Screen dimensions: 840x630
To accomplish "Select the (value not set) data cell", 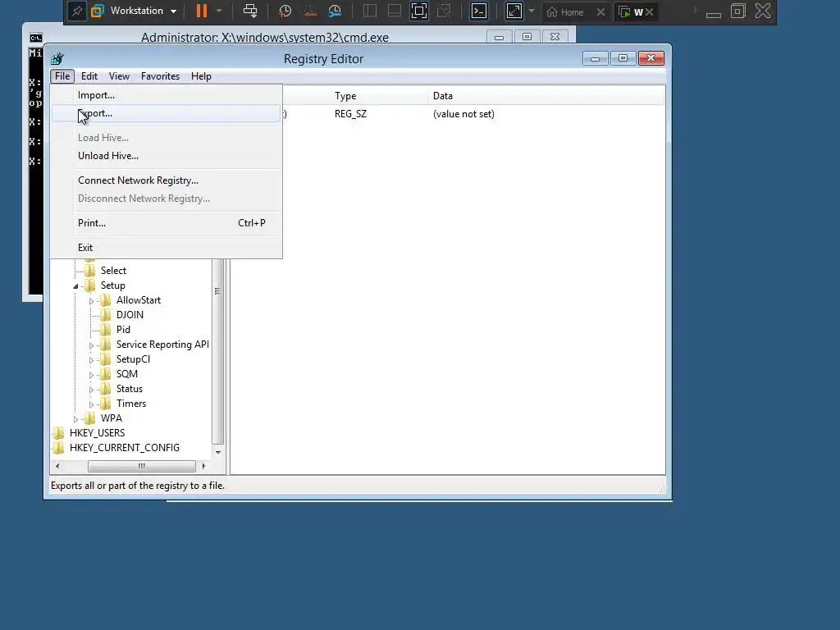I will click(x=464, y=114).
